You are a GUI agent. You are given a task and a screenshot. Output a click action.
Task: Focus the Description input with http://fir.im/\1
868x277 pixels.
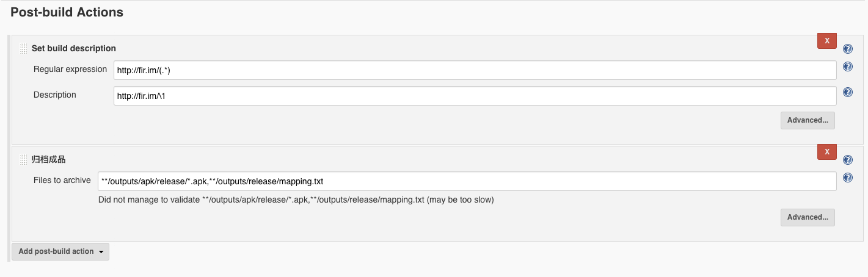click(x=475, y=96)
